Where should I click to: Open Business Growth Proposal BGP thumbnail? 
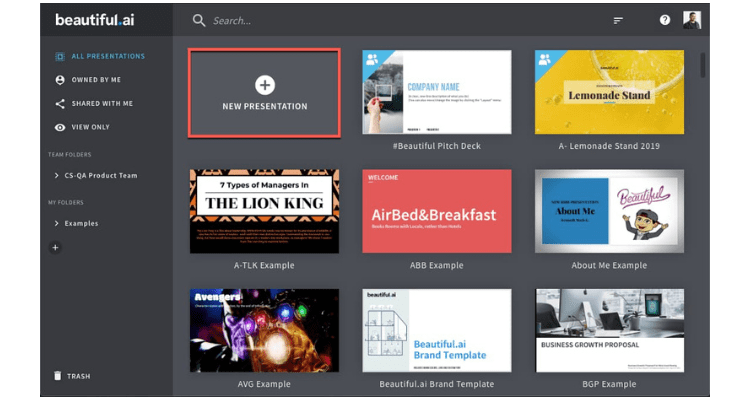[609, 330]
